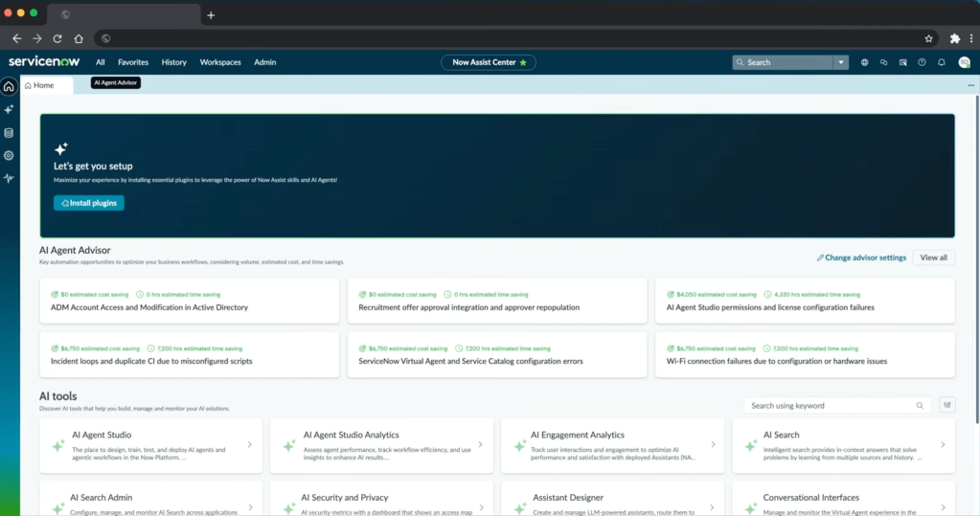Open the All menu
Image resolution: width=980 pixels, height=516 pixels.
pos(100,62)
